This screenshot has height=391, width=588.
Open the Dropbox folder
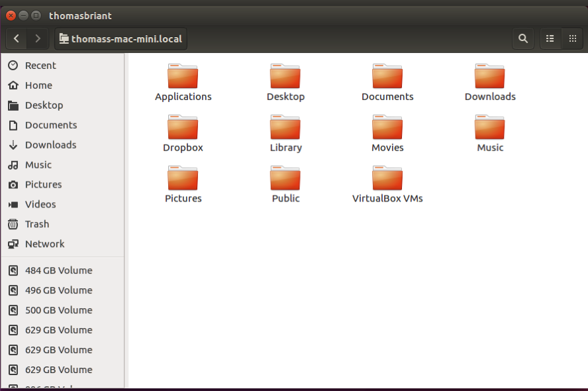(x=183, y=134)
